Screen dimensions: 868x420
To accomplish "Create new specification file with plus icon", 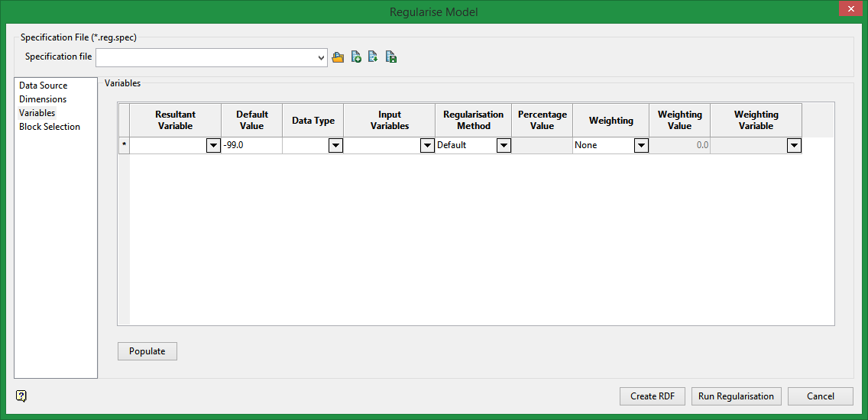I will click(357, 57).
